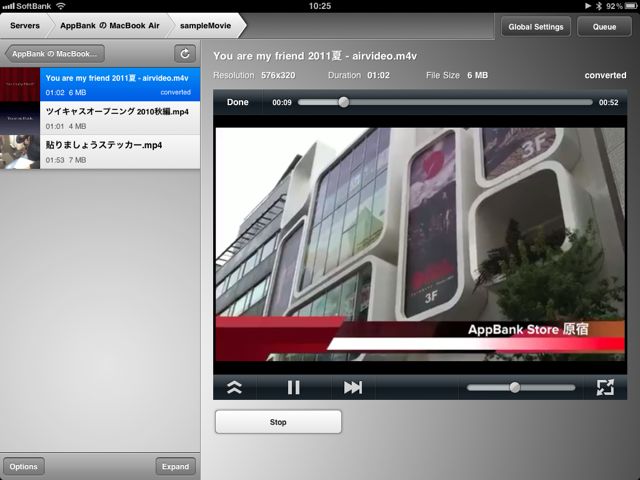Click the remaining time 00:52
The height and width of the screenshot is (480, 640).
point(609,102)
